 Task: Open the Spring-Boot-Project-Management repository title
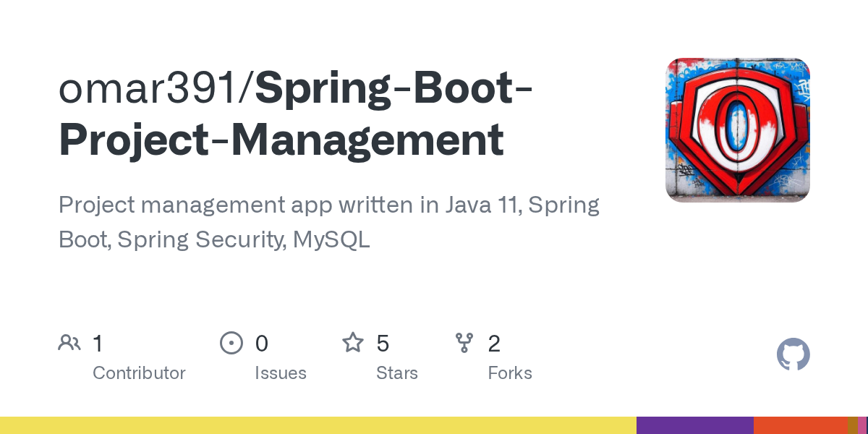[x=296, y=114]
